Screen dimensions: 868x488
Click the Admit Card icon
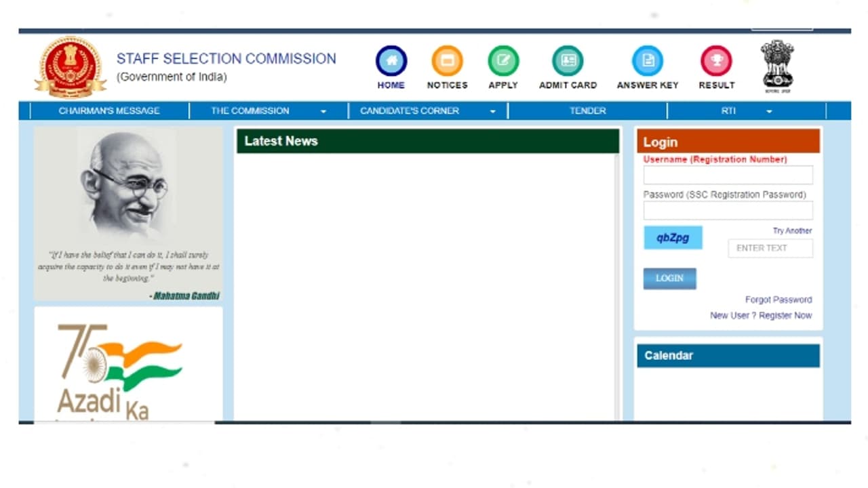click(568, 60)
